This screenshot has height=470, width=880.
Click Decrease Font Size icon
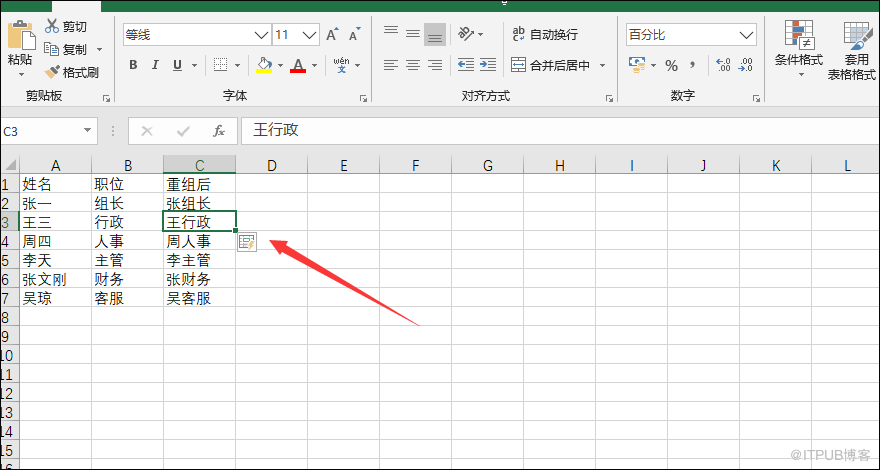354,34
